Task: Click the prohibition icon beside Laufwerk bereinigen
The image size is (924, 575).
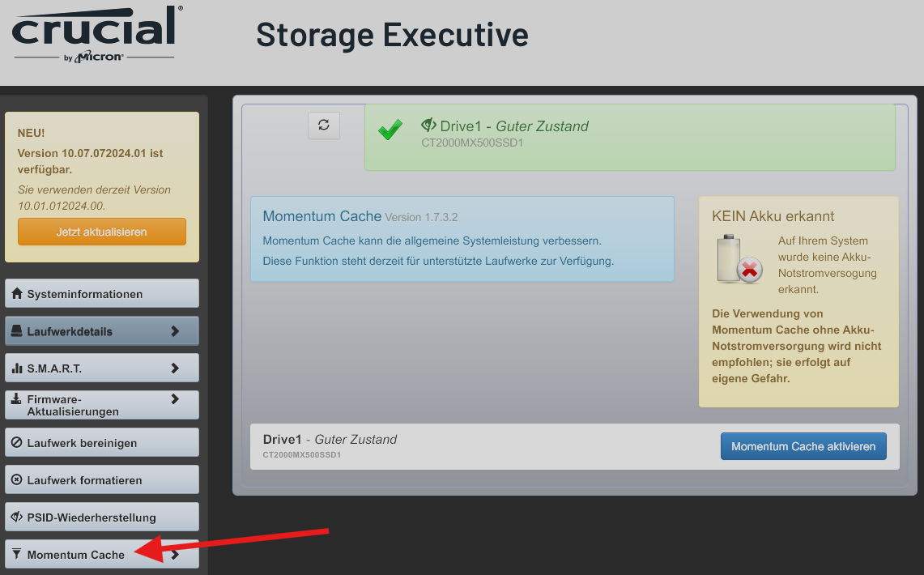Action: tap(17, 443)
